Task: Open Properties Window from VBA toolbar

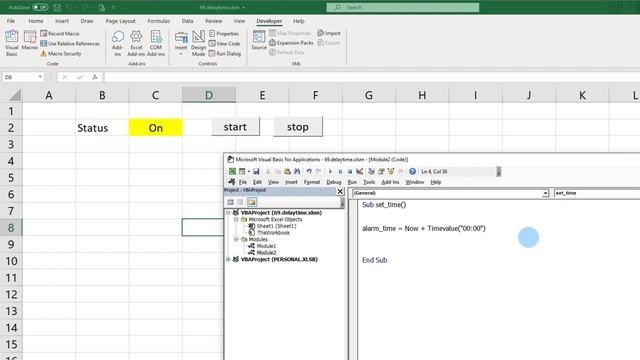Action: click(x=381, y=171)
